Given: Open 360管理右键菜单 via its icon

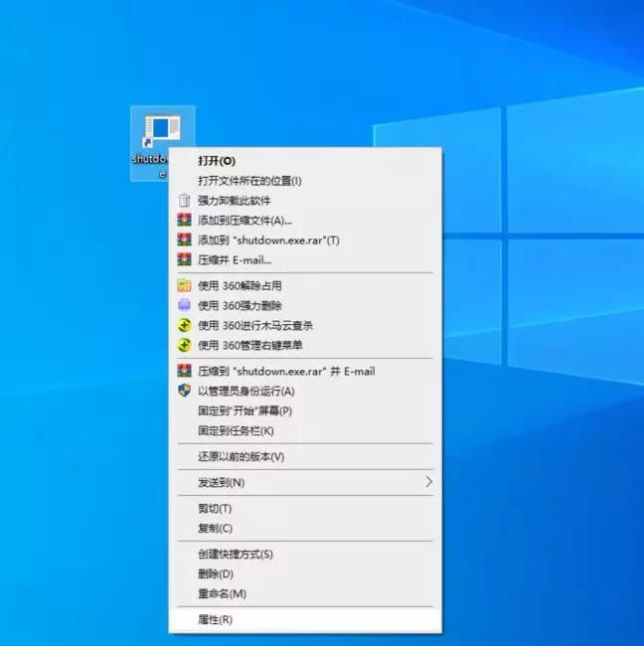Looking at the screenshot, I should (x=183, y=346).
